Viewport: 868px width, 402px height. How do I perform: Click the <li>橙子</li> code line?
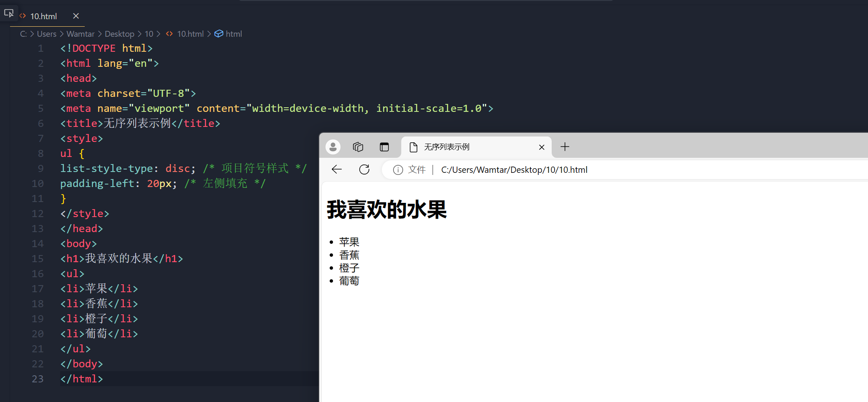pyautogui.click(x=99, y=319)
